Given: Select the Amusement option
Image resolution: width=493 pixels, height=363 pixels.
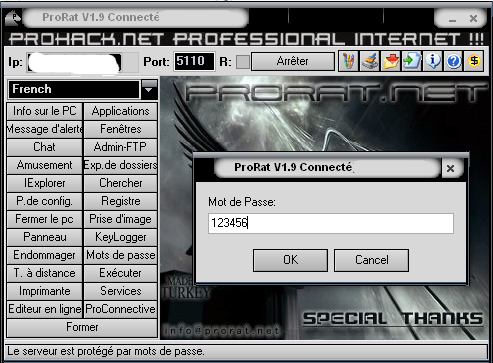Looking at the screenshot, I should tap(45, 165).
